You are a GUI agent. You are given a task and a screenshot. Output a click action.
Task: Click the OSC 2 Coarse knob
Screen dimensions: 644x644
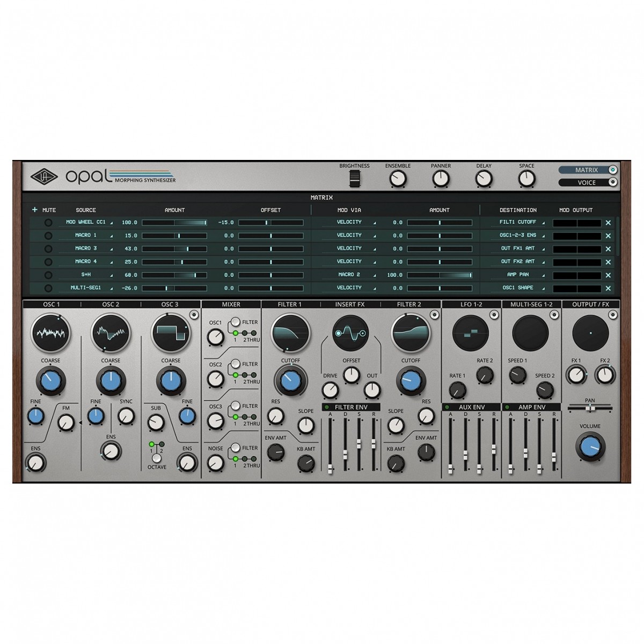[x=111, y=381]
